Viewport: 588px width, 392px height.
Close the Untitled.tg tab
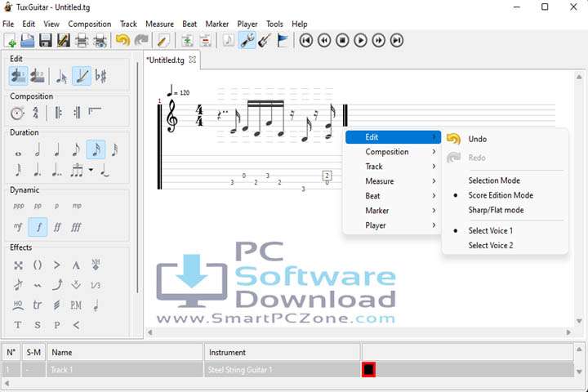(x=193, y=60)
